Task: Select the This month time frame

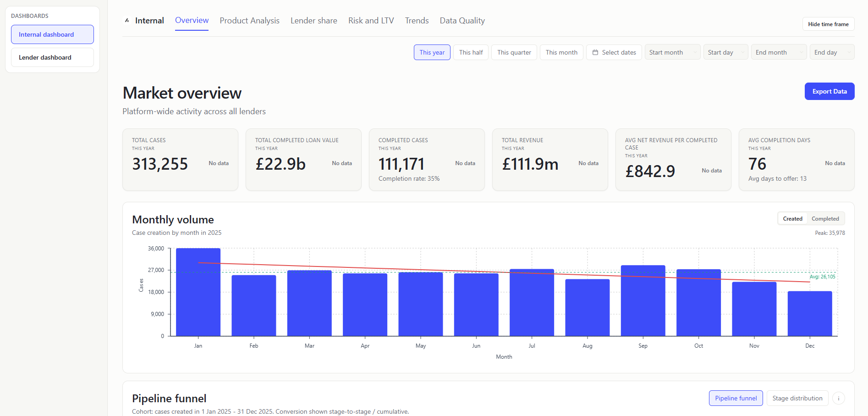Action: (x=561, y=52)
